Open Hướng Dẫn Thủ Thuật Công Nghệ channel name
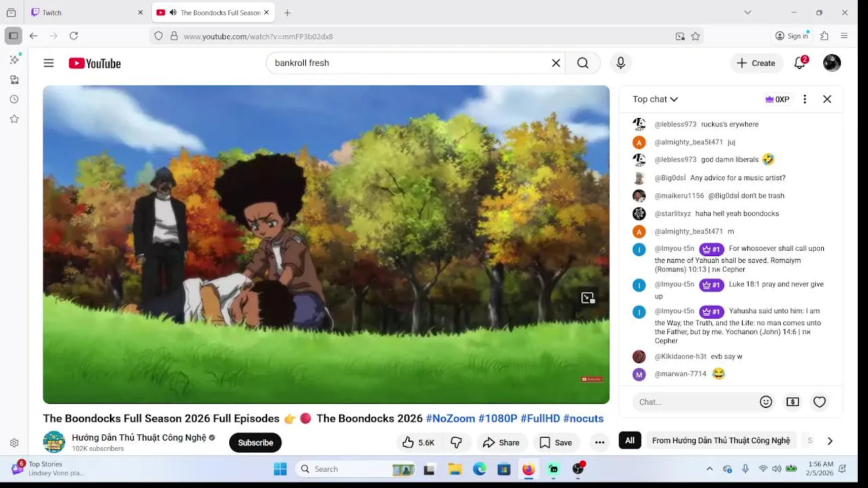The height and width of the screenshot is (488, 868). (139, 438)
